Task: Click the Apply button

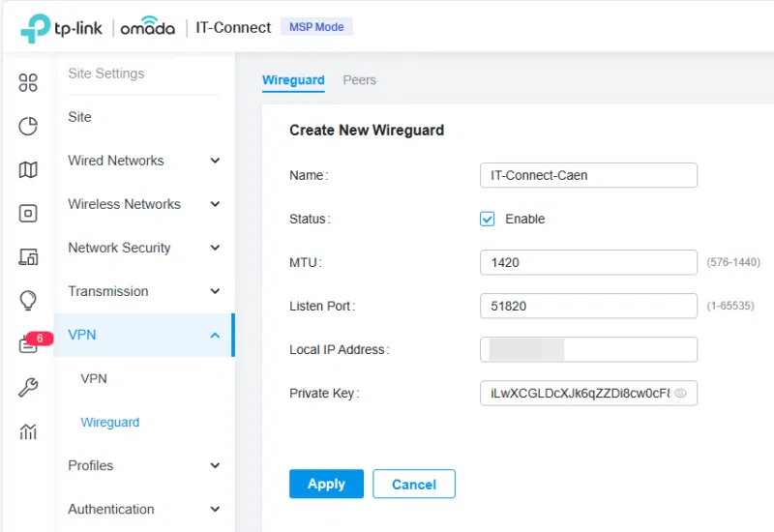Action: click(326, 484)
